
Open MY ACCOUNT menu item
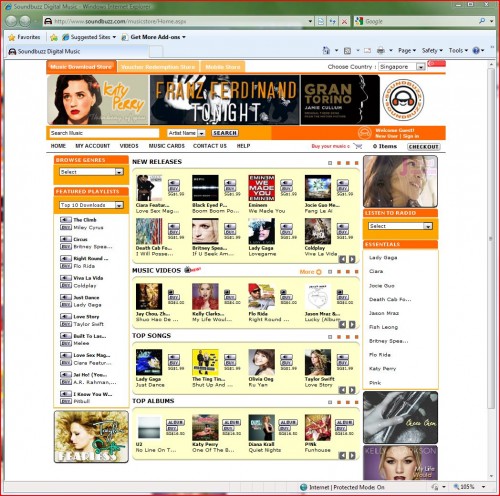click(x=93, y=146)
